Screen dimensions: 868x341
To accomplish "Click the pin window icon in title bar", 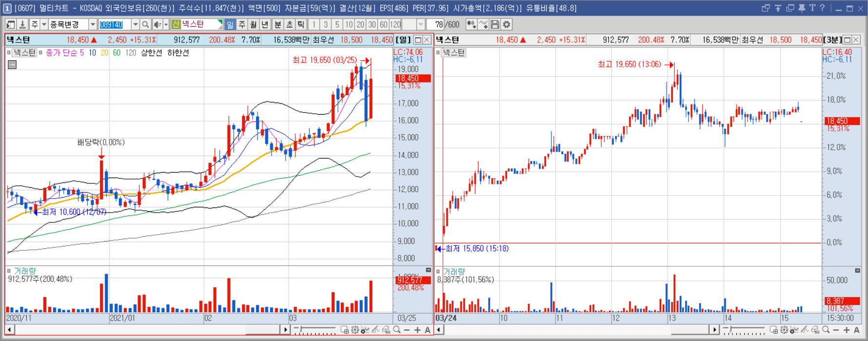I will coord(802,8).
